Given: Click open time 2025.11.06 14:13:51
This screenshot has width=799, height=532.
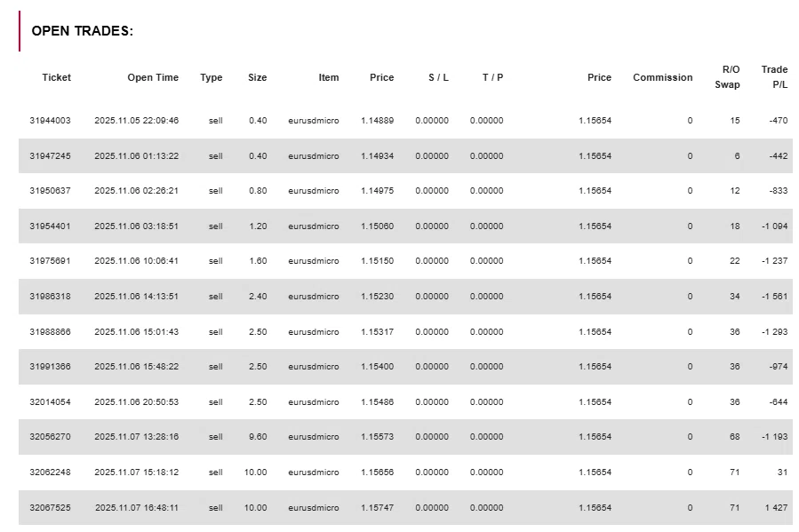Looking at the screenshot, I should point(137,297).
